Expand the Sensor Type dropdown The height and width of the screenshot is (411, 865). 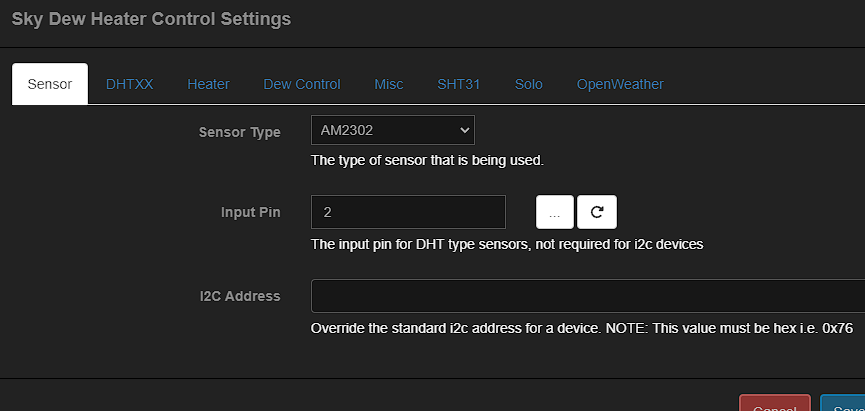click(x=392, y=130)
